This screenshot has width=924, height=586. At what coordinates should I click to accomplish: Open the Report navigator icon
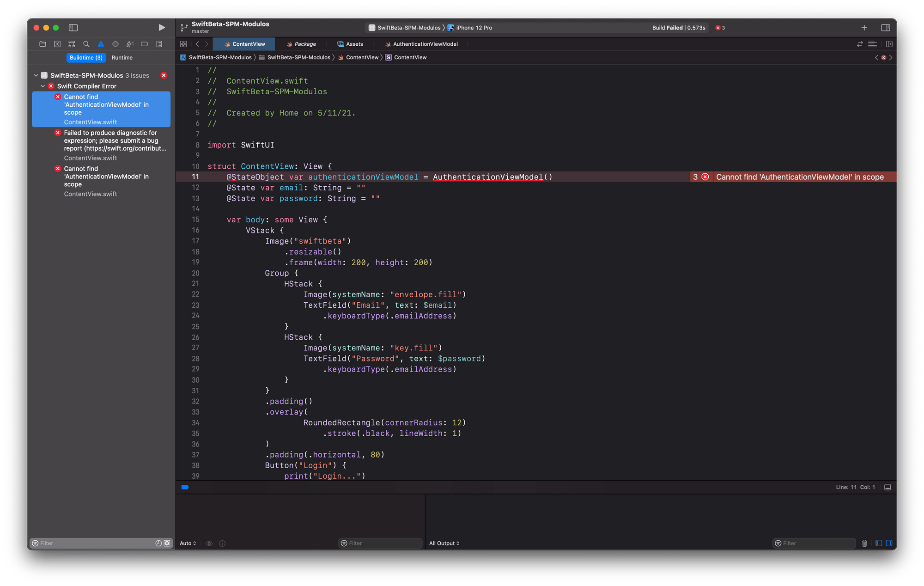[159, 44]
